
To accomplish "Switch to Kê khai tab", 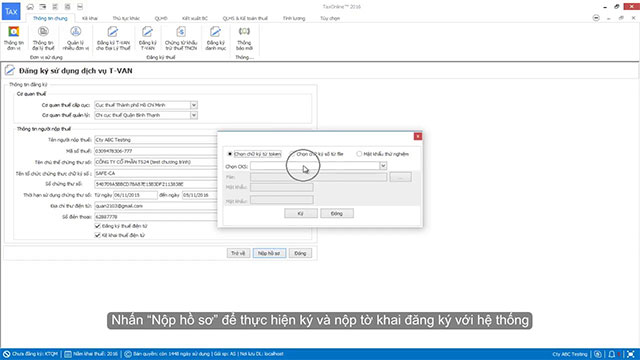I will pyautogui.click(x=89, y=18).
